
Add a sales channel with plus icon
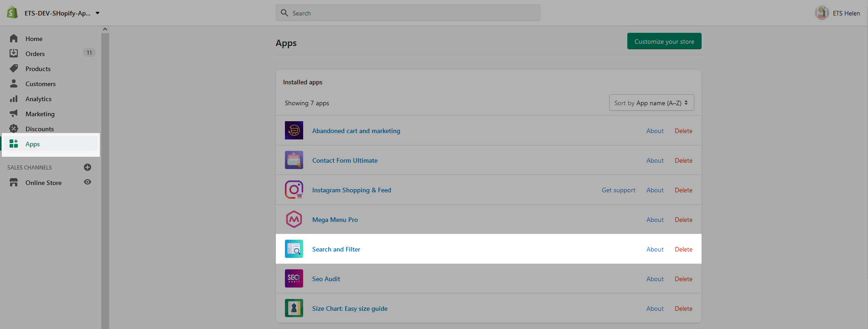tap(88, 167)
